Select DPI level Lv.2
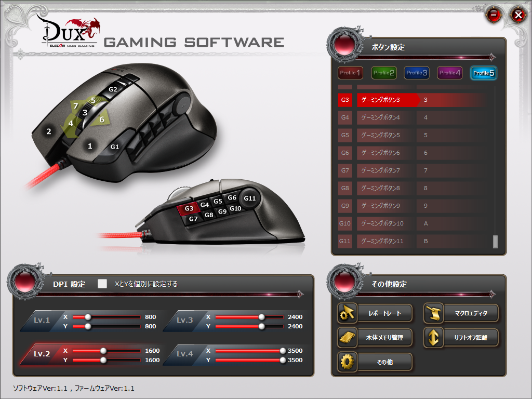532x399 pixels. 42,354
